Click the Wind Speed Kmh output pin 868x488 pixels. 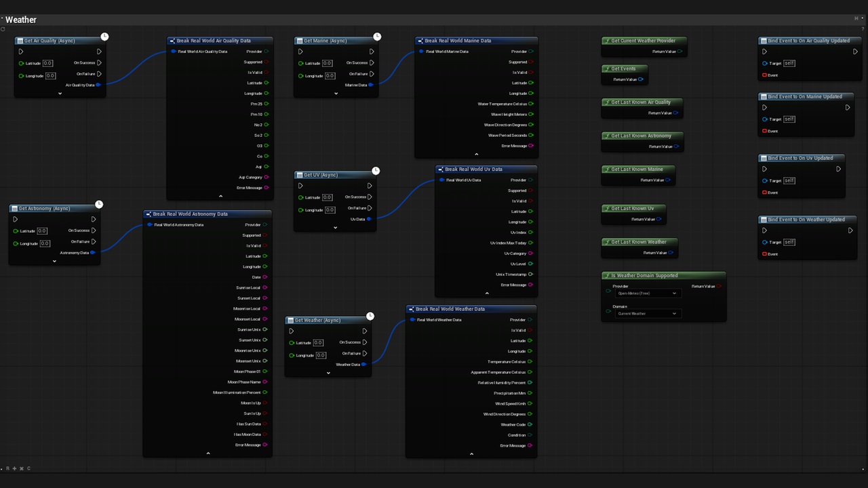[x=530, y=403]
